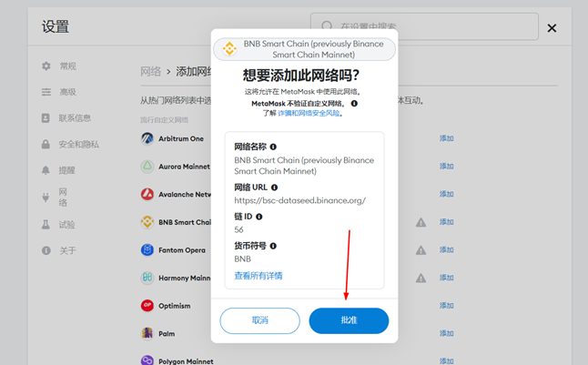Click the info icon beside 货币符号
The image size is (588, 365).
point(274,246)
